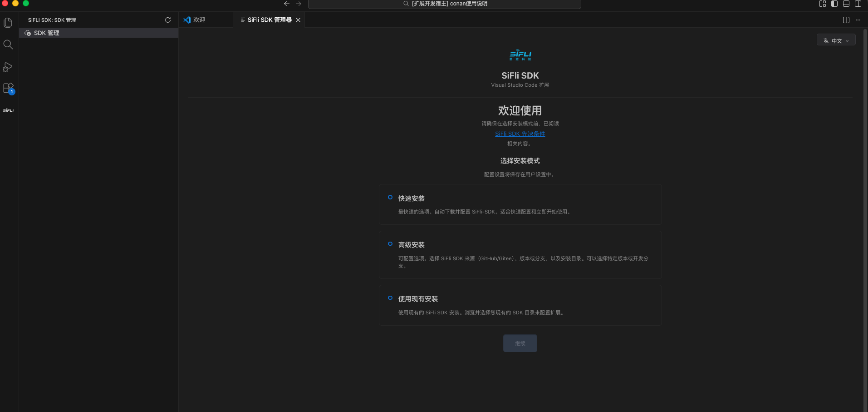Close the SiFli SDK 管理器 tab

click(298, 20)
